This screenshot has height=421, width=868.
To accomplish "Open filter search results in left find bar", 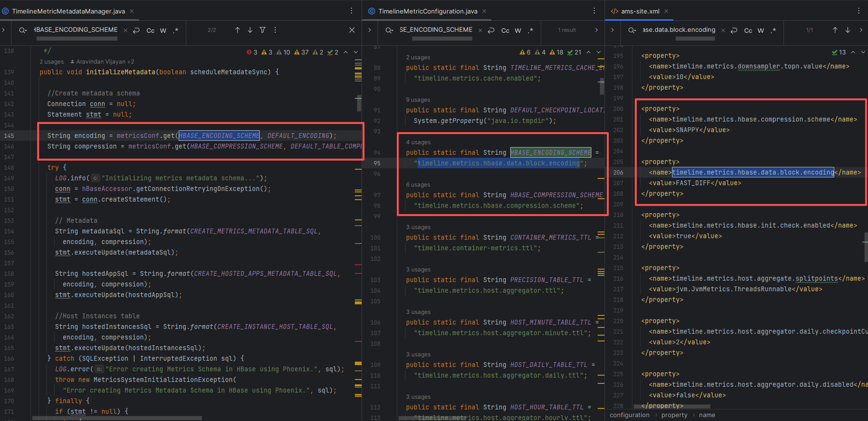I will (x=263, y=30).
